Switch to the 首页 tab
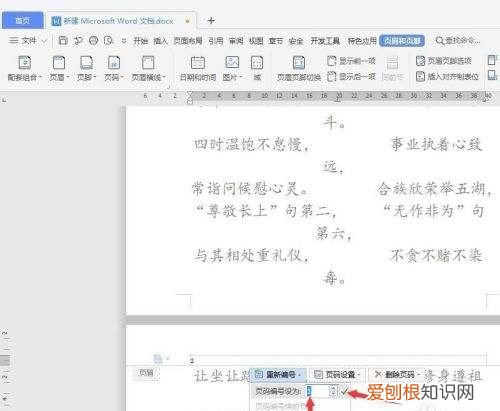500x411 pixels. pyautogui.click(x=23, y=21)
